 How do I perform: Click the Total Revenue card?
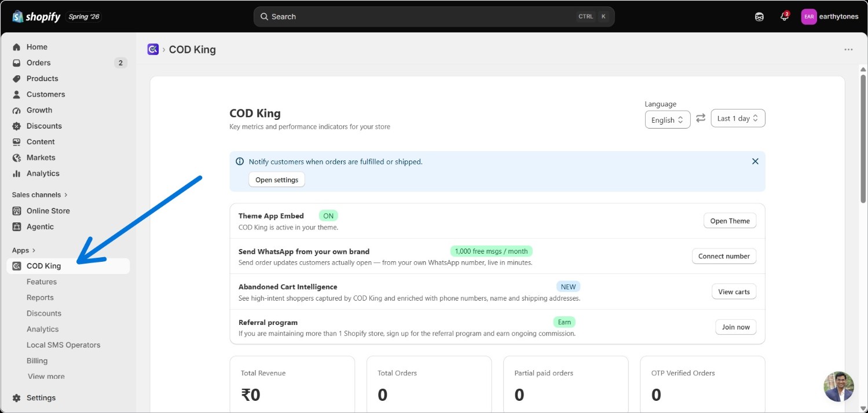pyautogui.click(x=292, y=385)
